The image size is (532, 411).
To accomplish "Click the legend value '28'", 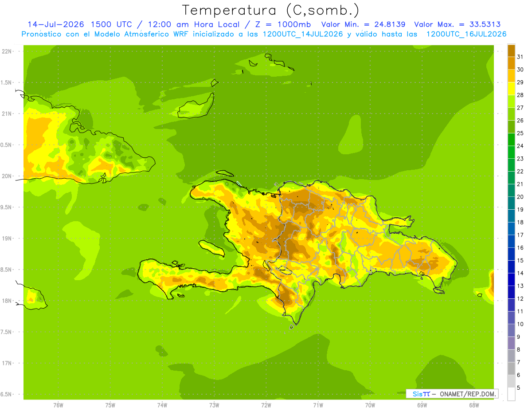I will 520,95.
